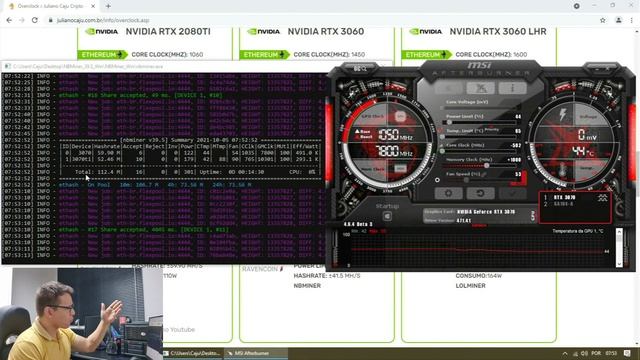This screenshot has height=360, width=640.
Task: Close the Overclock browser tab
Action: pos(93,6)
